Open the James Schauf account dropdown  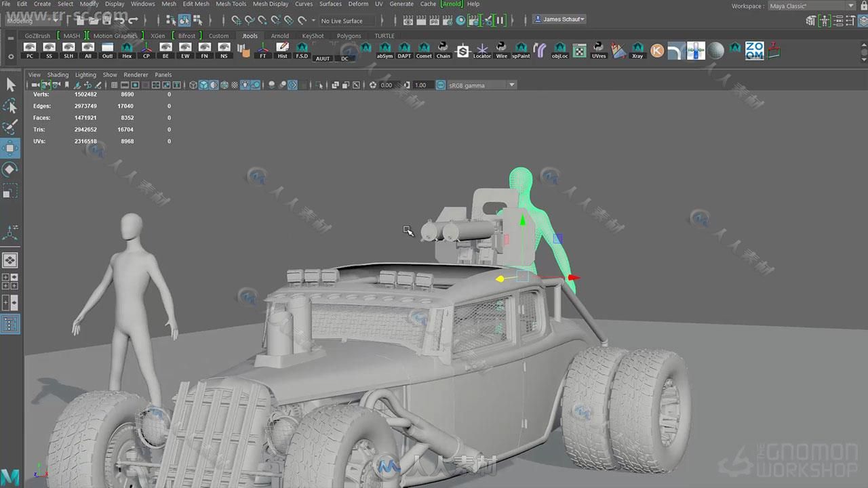[x=559, y=19]
